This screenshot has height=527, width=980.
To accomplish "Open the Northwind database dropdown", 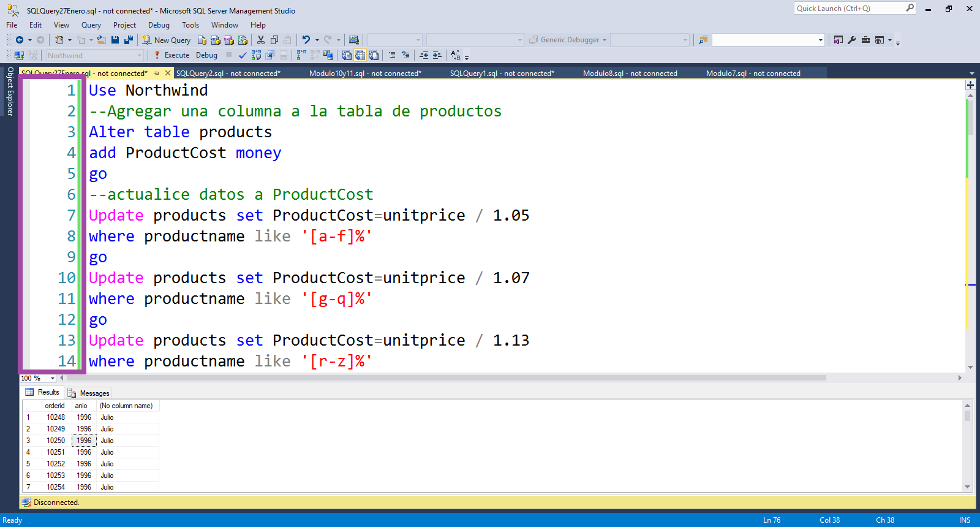I will (140, 56).
